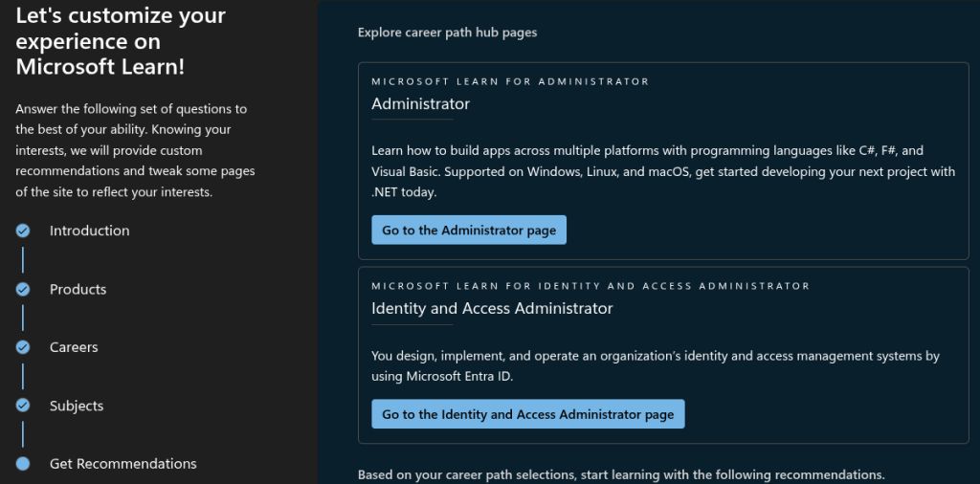Click the Administrator card description about .NET

(662, 171)
